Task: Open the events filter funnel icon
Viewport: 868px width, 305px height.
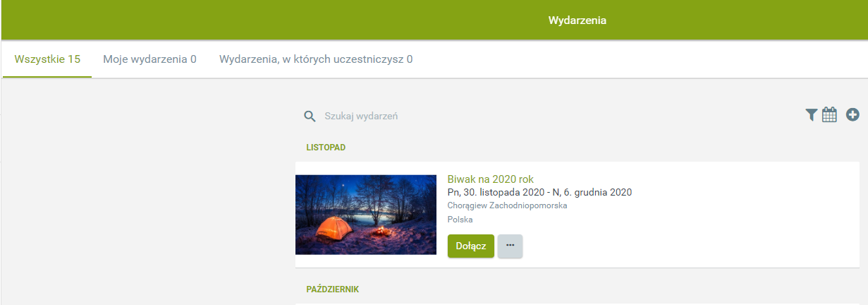Action: pos(812,114)
